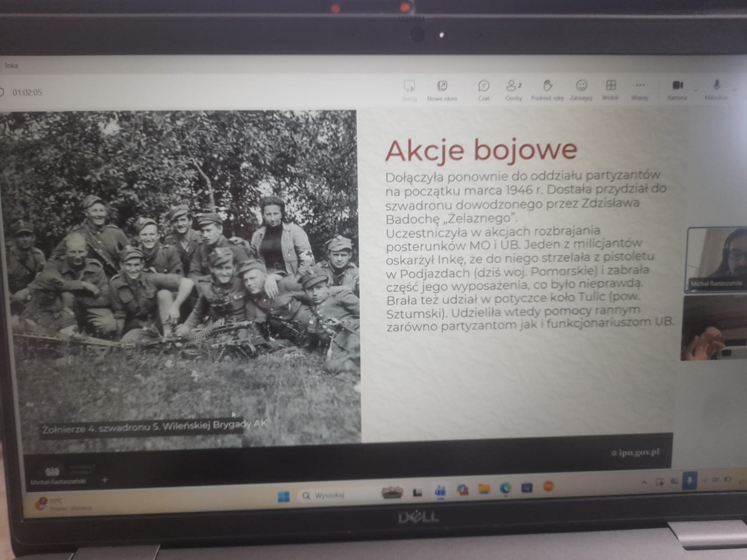Expand camera options arrow beside Kamera
Screen dimensions: 747x560
coord(696,89)
